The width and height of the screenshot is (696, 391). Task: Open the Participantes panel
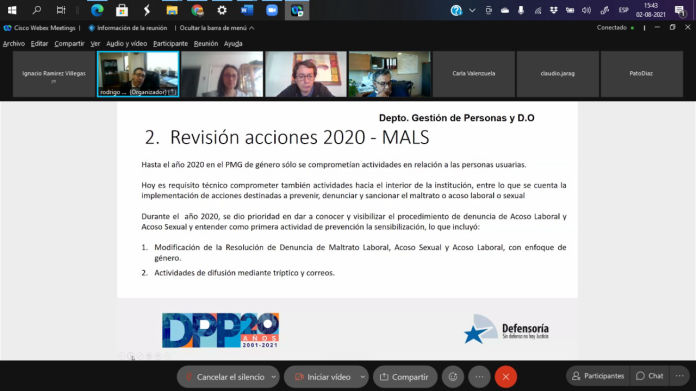[x=598, y=376]
